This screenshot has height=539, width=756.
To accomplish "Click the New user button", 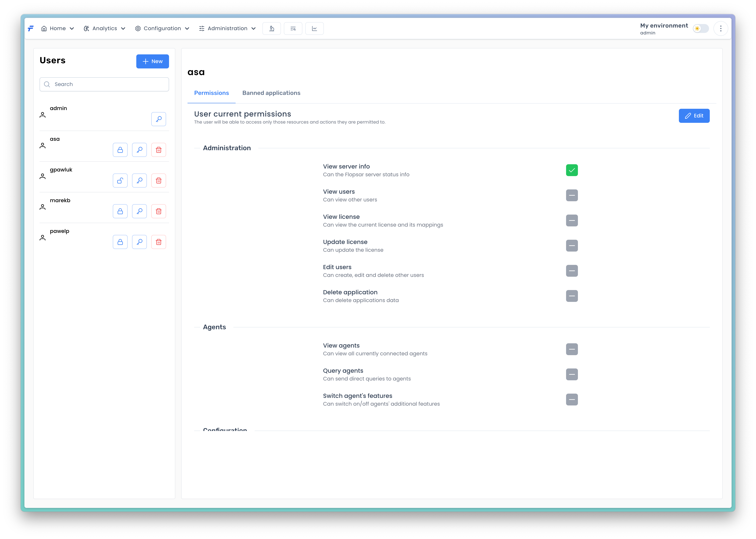I will [152, 61].
